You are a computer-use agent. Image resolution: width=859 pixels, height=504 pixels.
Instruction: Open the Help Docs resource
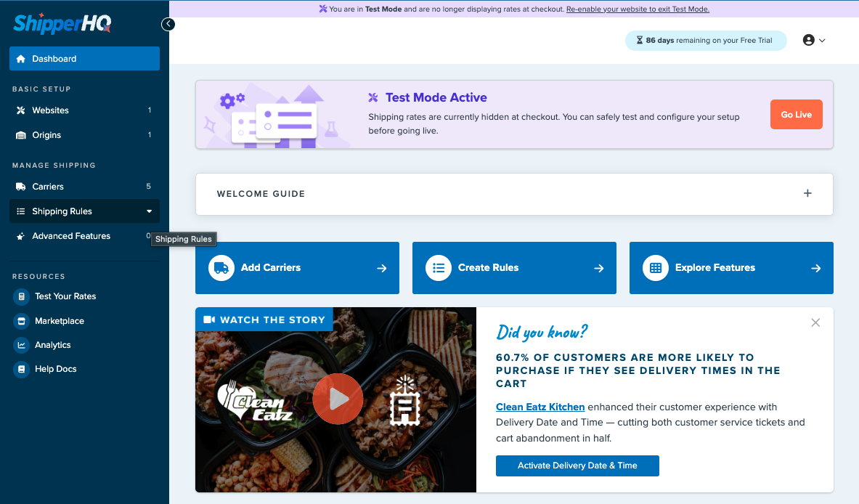(55, 369)
